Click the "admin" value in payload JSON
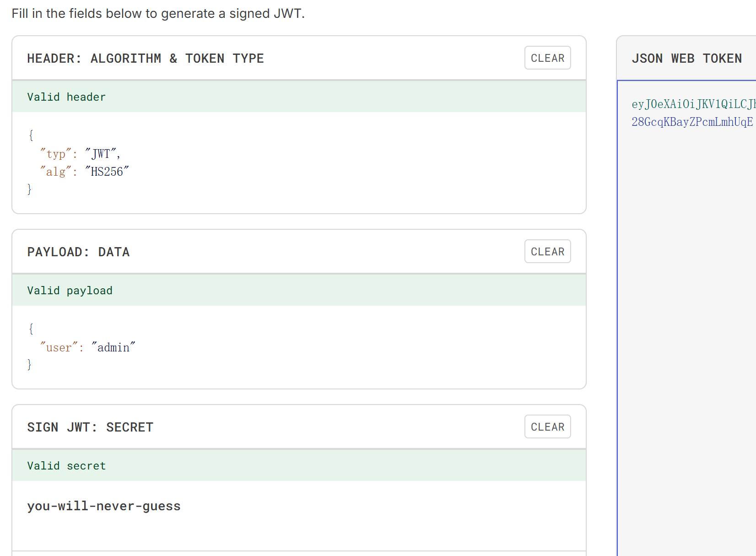Screen dimensions: 756x556 tap(113, 348)
